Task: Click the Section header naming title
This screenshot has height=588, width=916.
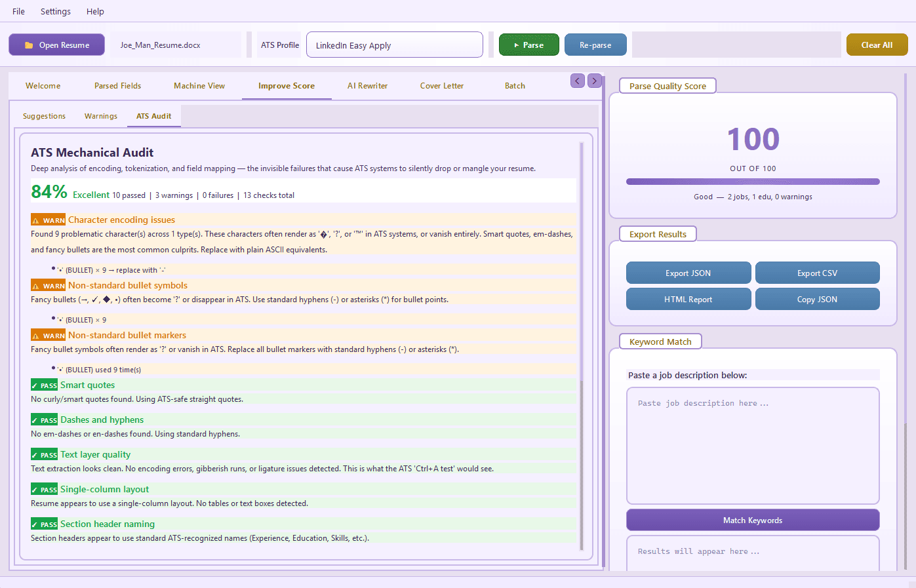Action: [x=108, y=524]
